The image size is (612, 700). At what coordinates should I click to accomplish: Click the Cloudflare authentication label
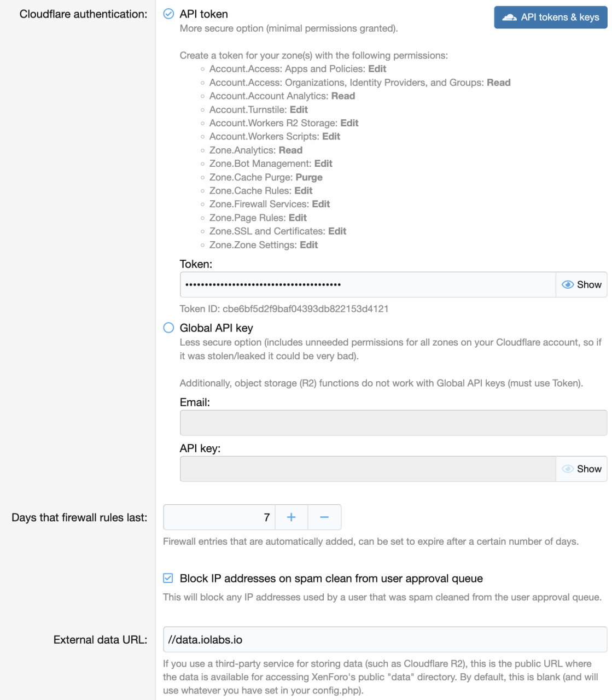[83, 14]
